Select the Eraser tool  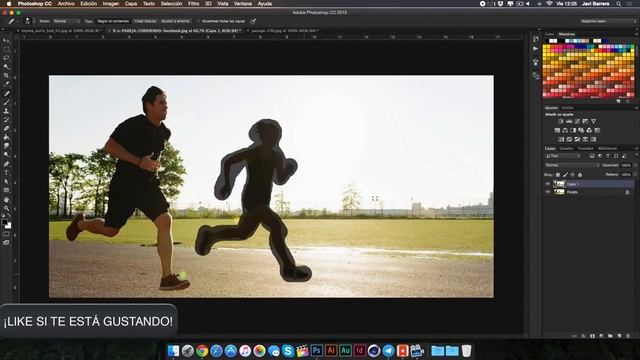(6, 129)
